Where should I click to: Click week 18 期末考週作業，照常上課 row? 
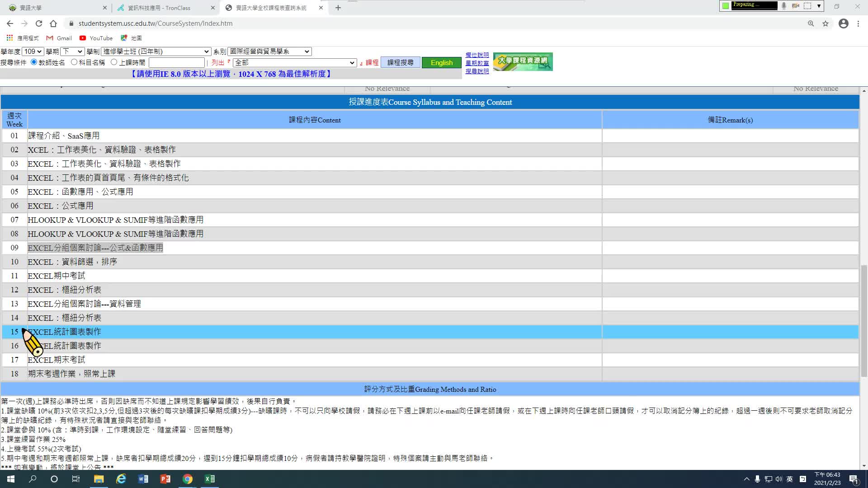click(430, 374)
